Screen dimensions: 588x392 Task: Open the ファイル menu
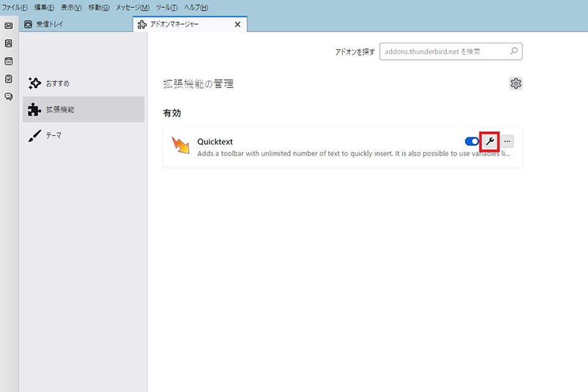[x=16, y=7]
